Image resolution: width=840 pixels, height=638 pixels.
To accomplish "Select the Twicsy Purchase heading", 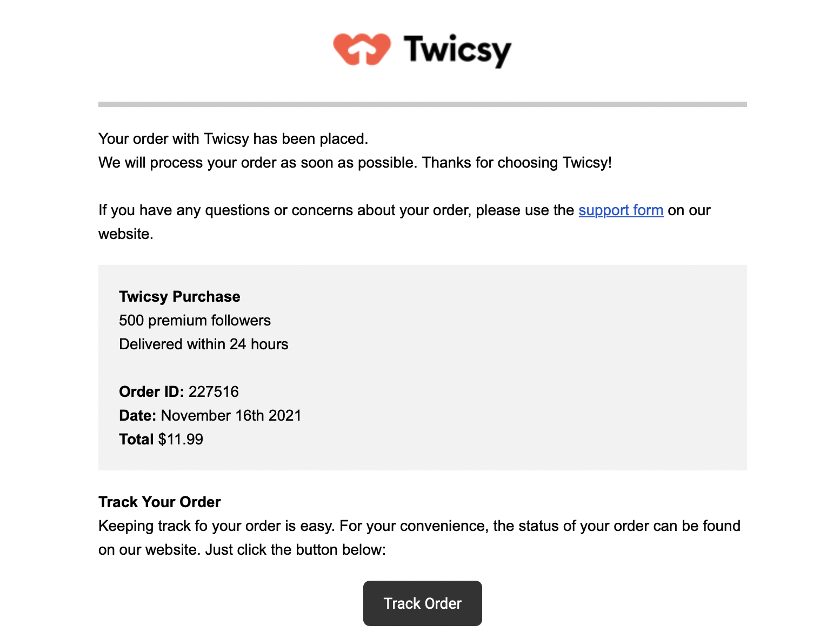I will pyautogui.click(x=179, y=297).
